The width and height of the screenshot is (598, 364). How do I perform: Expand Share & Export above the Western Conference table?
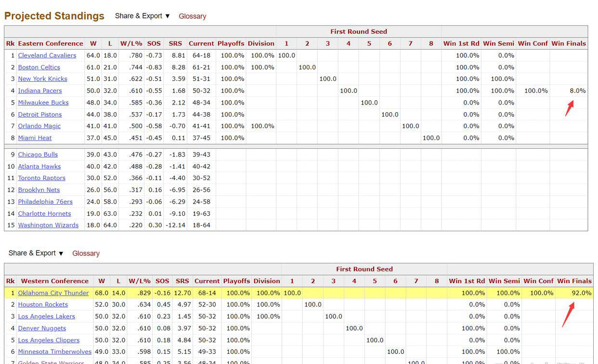pos(36,253)
